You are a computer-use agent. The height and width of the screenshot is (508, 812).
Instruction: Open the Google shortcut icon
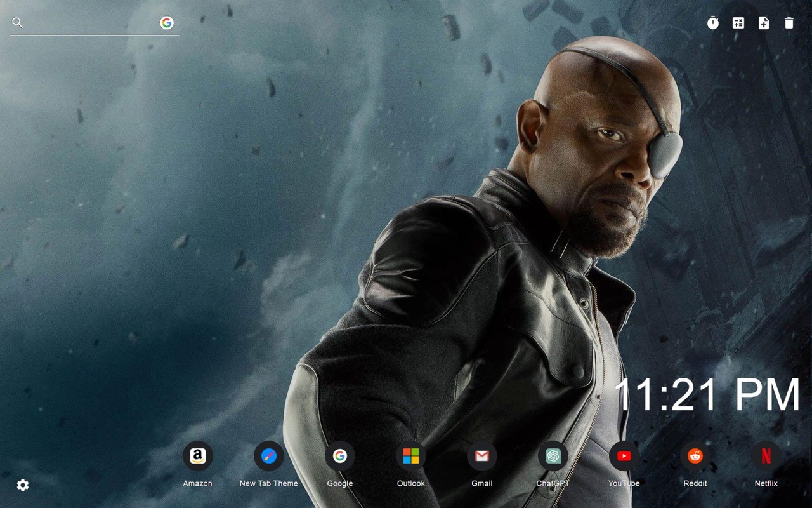point(340,456)
